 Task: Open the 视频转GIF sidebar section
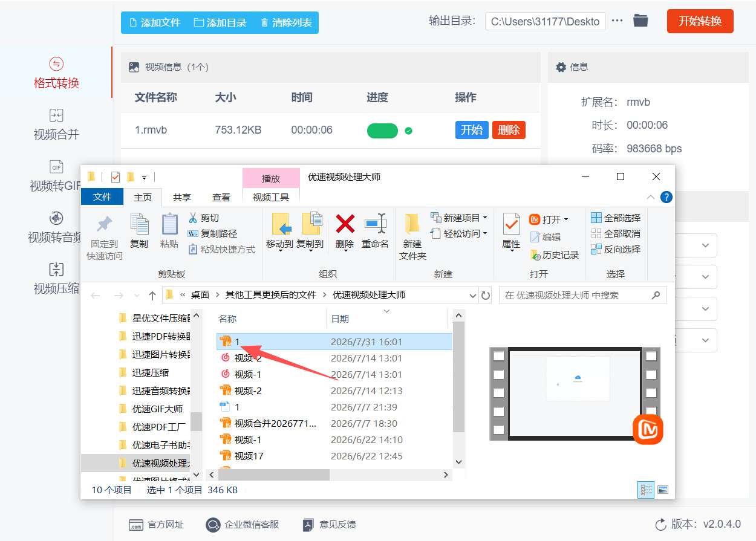56,176
